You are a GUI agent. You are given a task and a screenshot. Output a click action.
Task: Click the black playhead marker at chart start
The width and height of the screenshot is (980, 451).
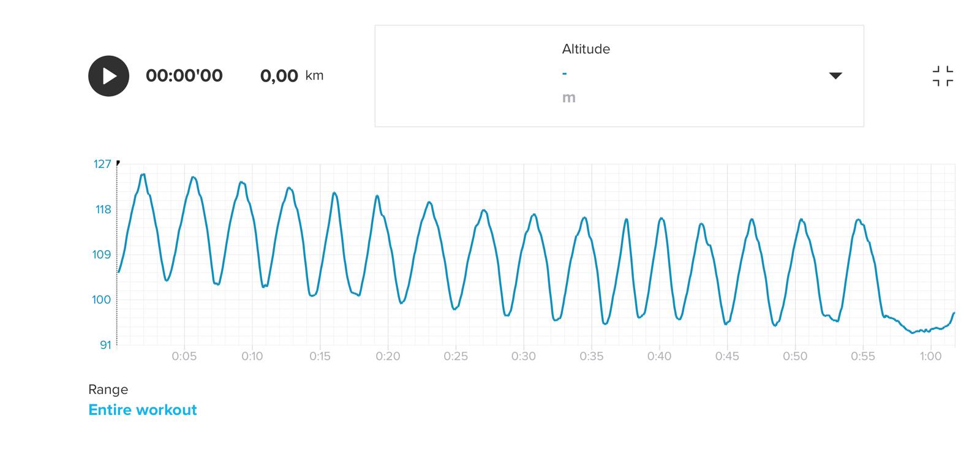click(x=118, y=163)
